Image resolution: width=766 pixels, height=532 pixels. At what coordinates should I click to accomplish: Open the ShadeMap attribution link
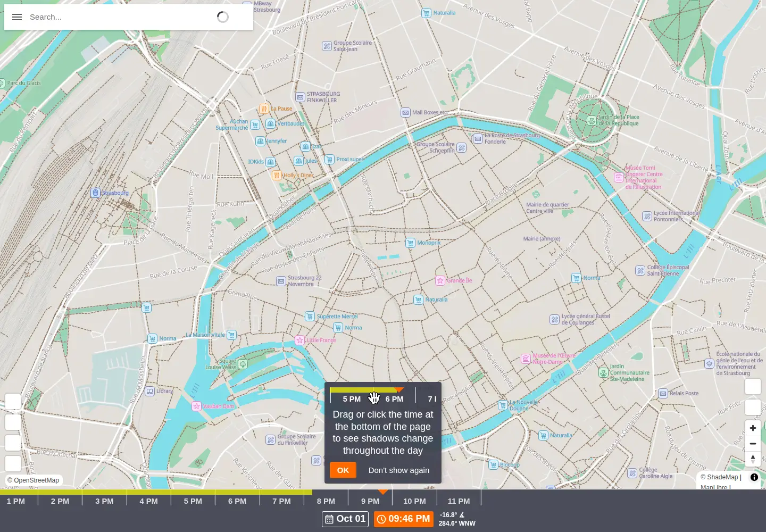722,477
